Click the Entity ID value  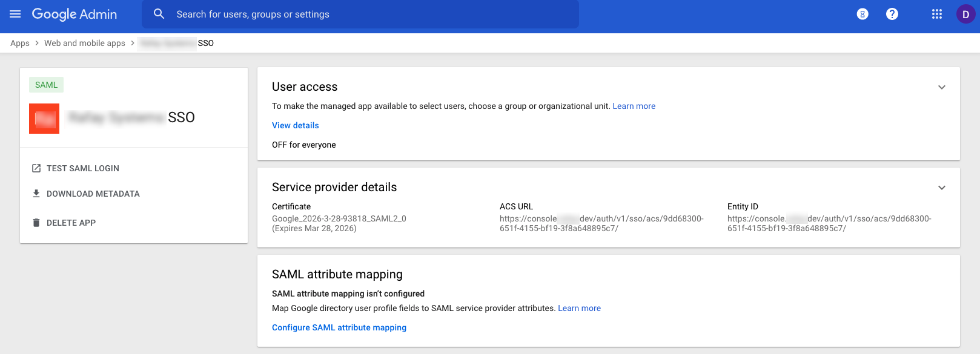tap(829, 223)
